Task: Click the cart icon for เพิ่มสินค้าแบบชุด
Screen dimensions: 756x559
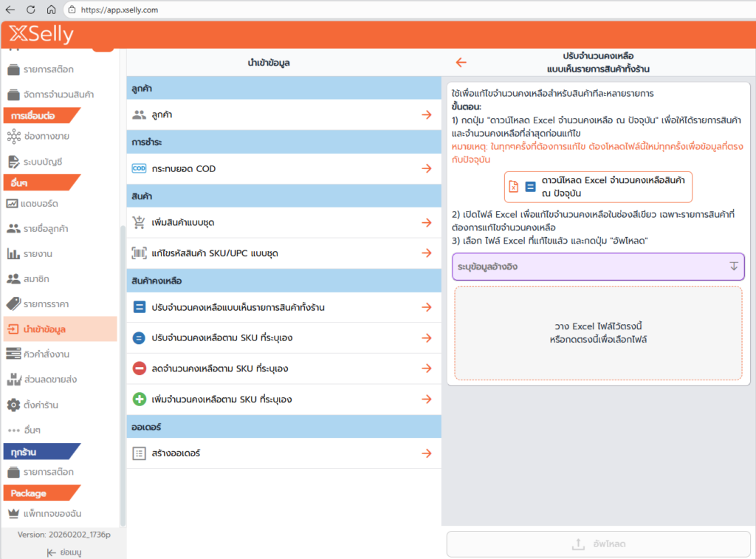Action: pos(140,223)
